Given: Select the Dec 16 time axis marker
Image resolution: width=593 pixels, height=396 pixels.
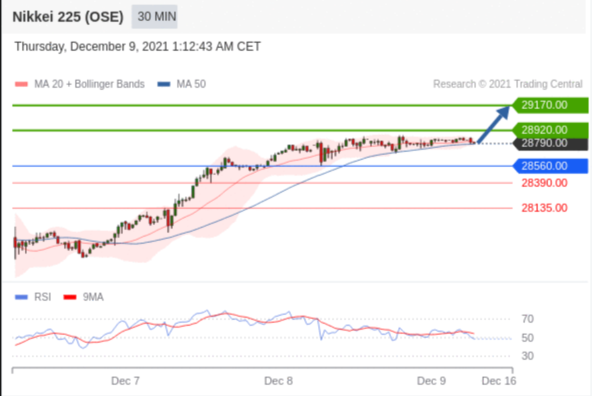Looking at the screenshot, I should pyautogui.click(x=498, y=381).
